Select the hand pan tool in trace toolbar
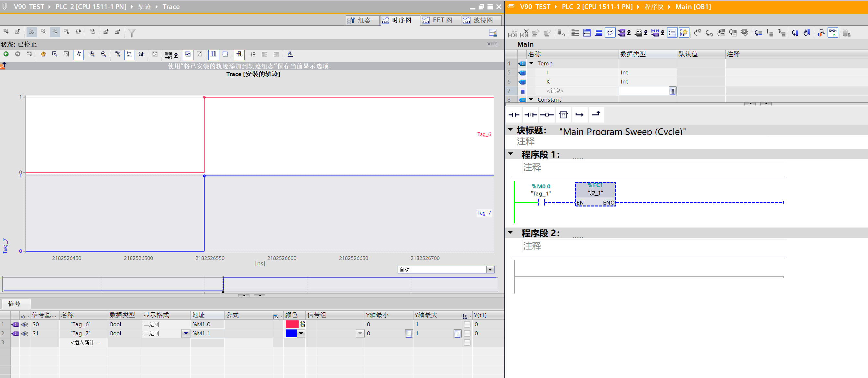 click(x=43, y=54)
